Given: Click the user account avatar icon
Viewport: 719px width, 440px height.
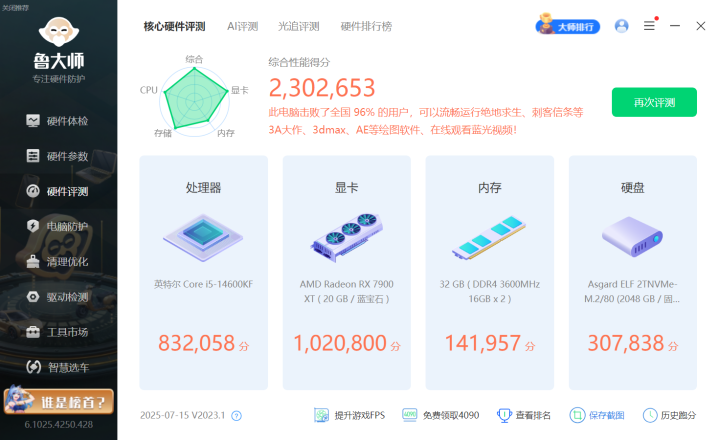Looking at the screenshot, I should pos(621,26).
